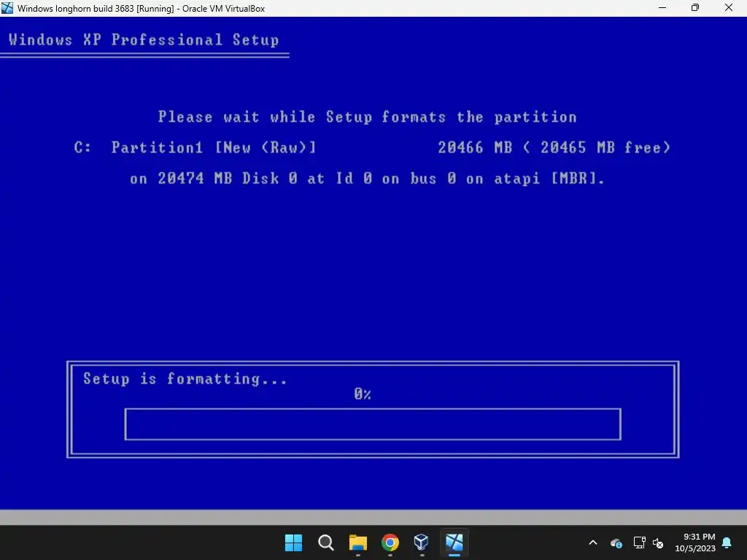
Task: Minimize the VirtualBox window
Action: tap(662, 7)
